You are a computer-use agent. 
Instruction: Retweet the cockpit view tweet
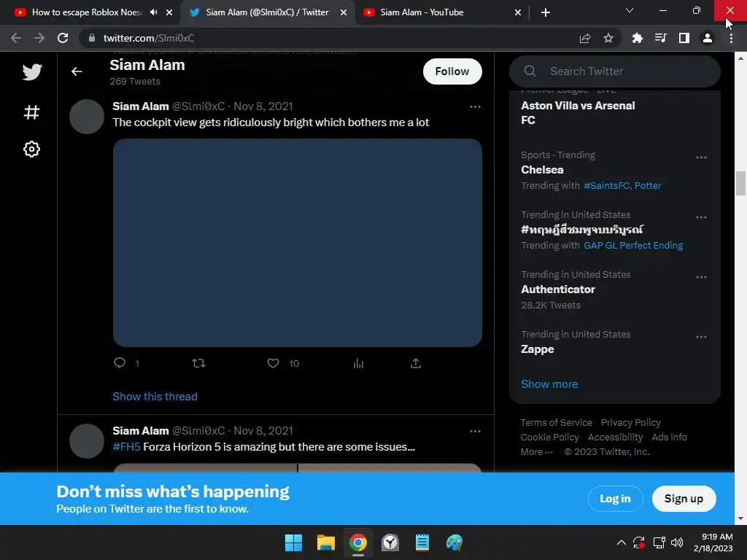click(x=198, y=363)
